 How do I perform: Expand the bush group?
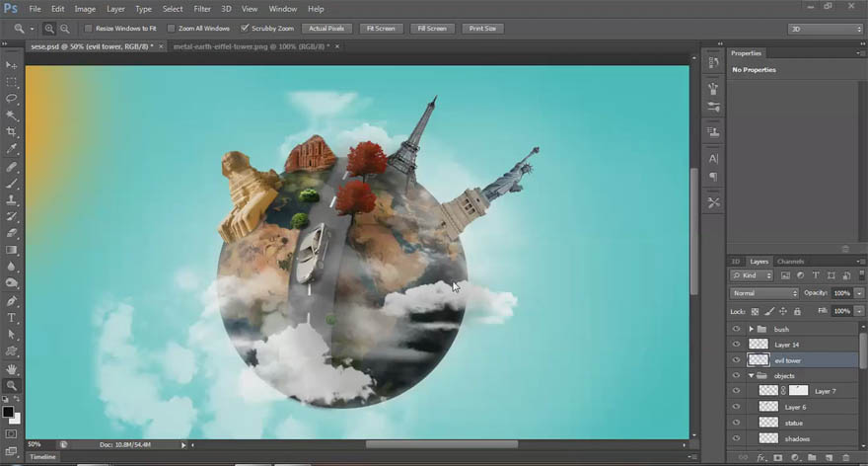(x=752, y=329)
